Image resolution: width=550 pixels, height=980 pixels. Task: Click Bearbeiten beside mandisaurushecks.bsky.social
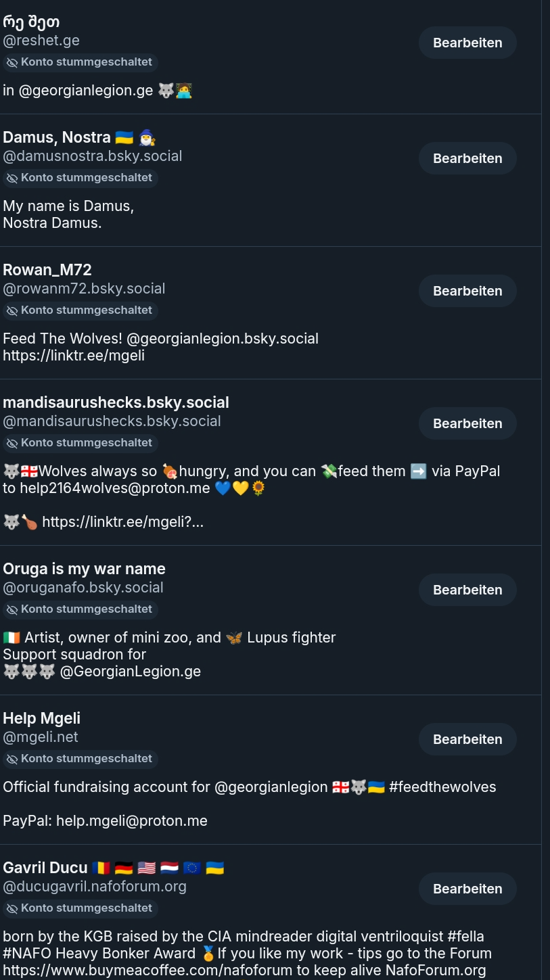pyautogui.click(x=467, y=423)
